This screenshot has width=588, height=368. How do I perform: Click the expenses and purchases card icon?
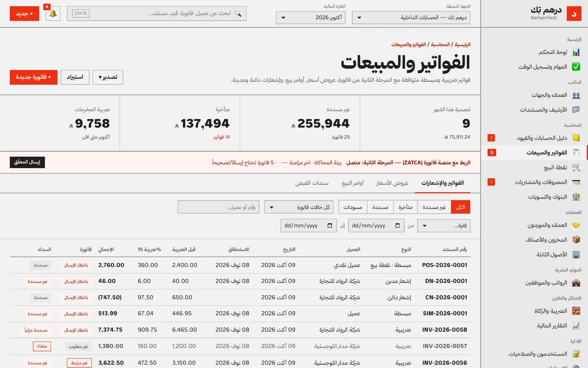click(576, 182)
